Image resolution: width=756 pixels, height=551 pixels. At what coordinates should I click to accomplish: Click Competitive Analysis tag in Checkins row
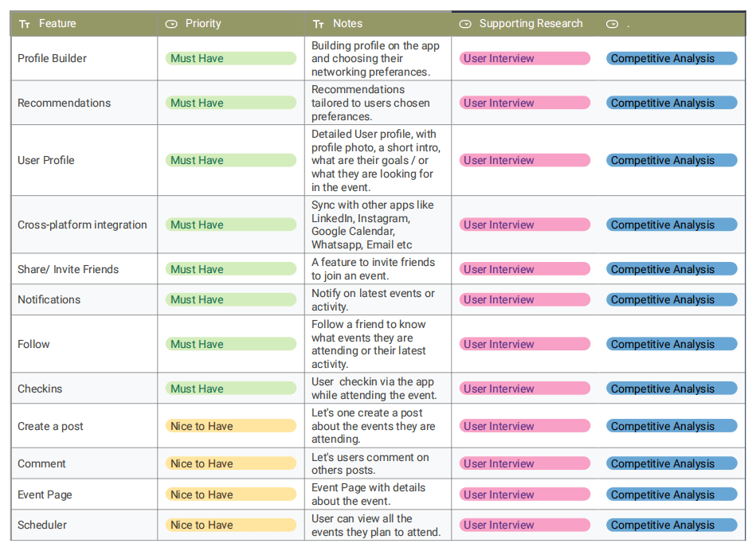(x=672, y=389)
